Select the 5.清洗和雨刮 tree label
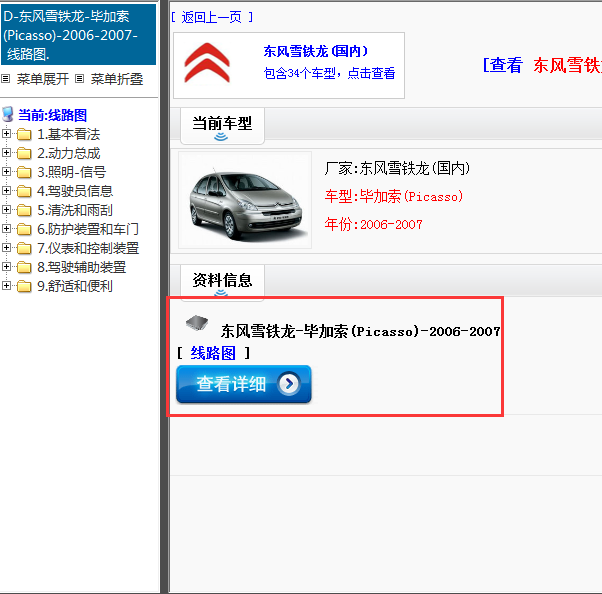The height and width of the screenshot is (594, 602). point(75,210)
